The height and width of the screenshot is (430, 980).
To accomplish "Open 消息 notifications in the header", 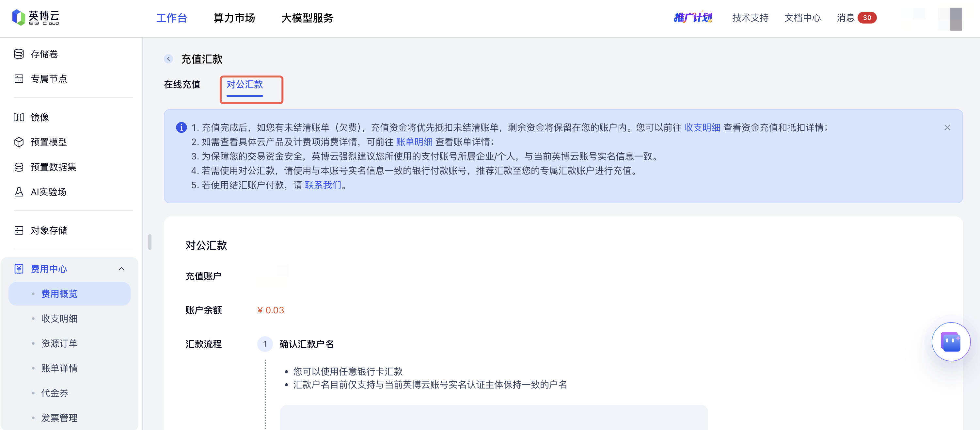I will tap(846, 18).
